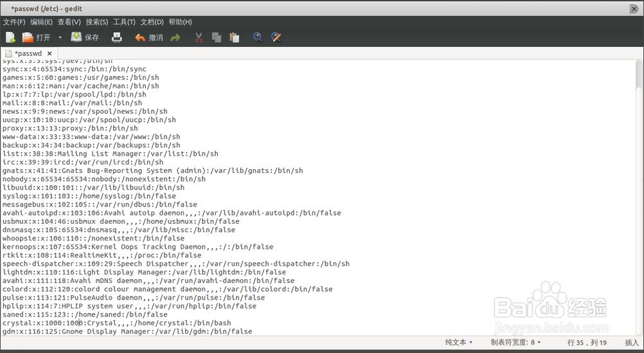Open the 查看(V) menu
The width and height of the screenshot is (644, 353).
point(69,23)
